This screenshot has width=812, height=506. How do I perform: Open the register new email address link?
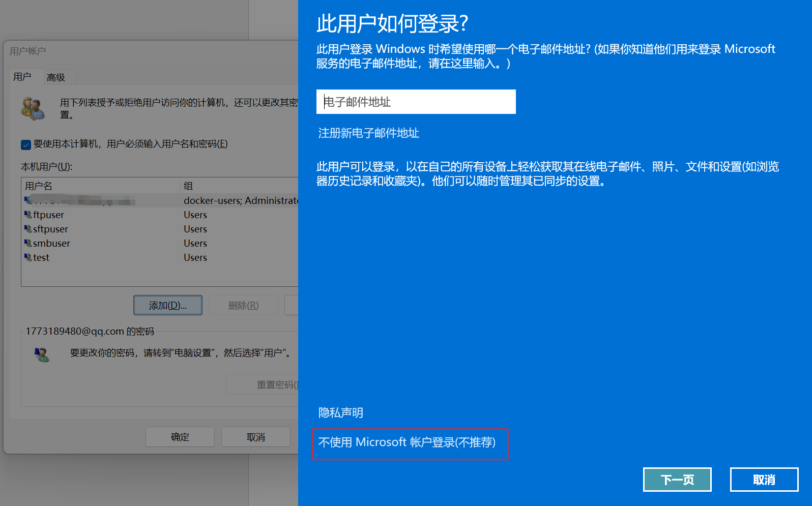click(368, 133)
